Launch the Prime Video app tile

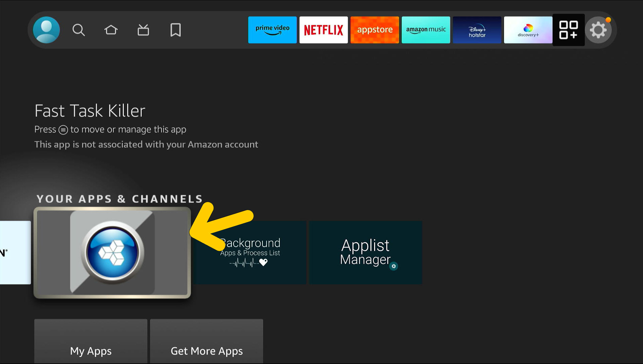click(x=273, y=30)
